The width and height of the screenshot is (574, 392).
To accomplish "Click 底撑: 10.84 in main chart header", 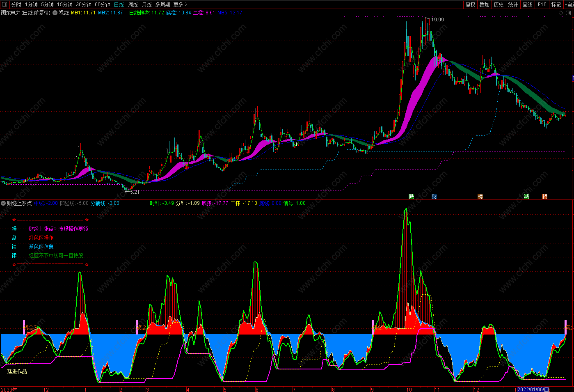I will tap(178, 13).
